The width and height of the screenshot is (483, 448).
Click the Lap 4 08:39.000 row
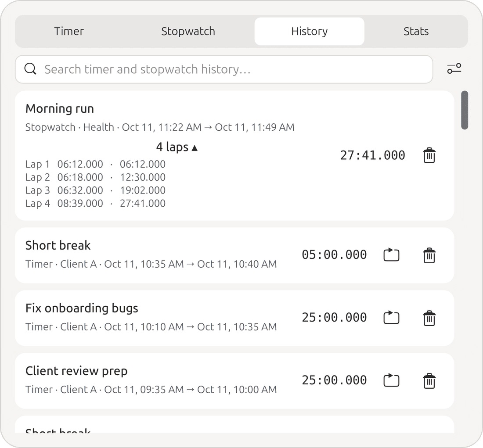click(x=95, y=204)
